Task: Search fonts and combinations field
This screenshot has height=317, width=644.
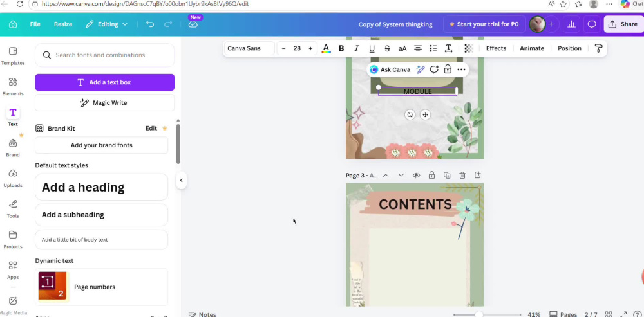Action: click(105, 55)
